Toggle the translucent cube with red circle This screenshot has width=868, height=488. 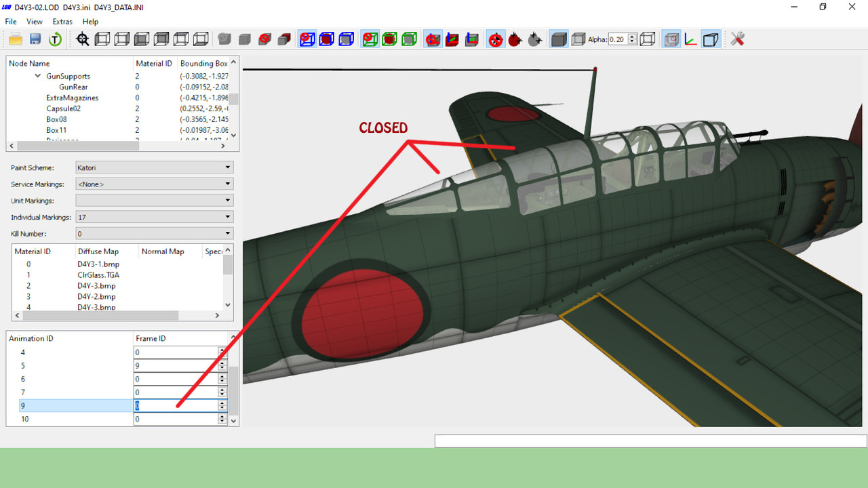point(671,39)
